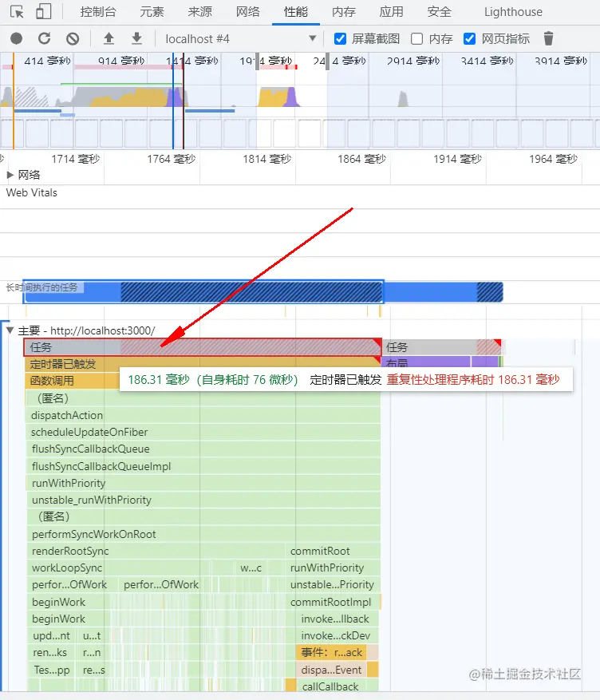600x700 pixels.
Task: Clear the recording with the clear icon
Action: click(73, 39)
